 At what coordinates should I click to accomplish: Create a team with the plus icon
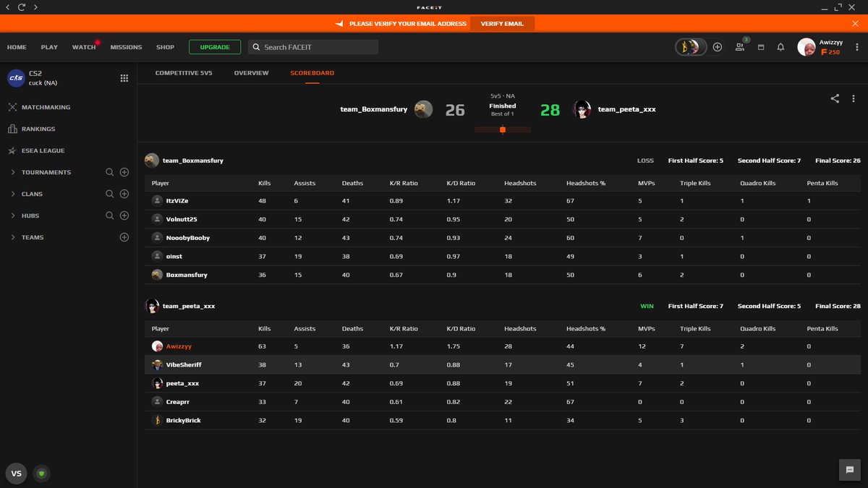[x=124, y=237]
